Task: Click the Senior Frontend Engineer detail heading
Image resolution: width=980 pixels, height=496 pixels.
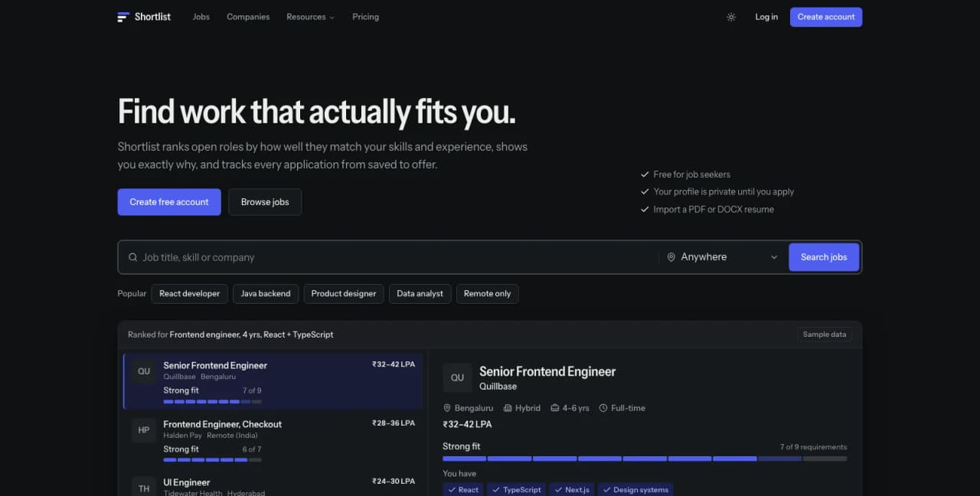Action: 547,371
